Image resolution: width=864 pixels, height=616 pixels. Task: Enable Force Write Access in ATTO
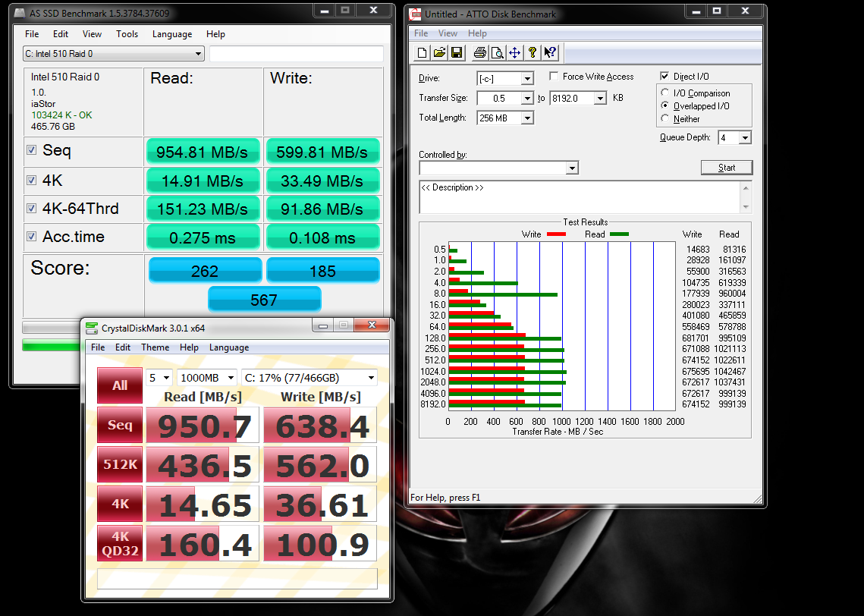[x=554, y=76]
